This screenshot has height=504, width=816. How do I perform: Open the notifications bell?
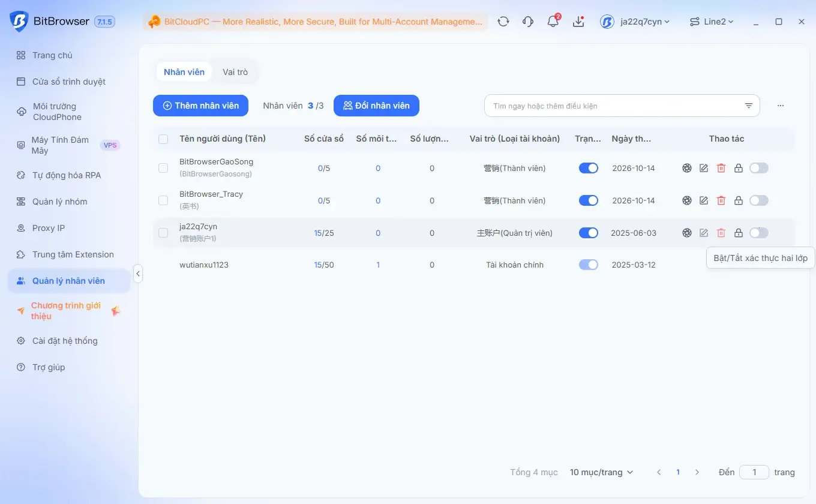pos(553,22)
